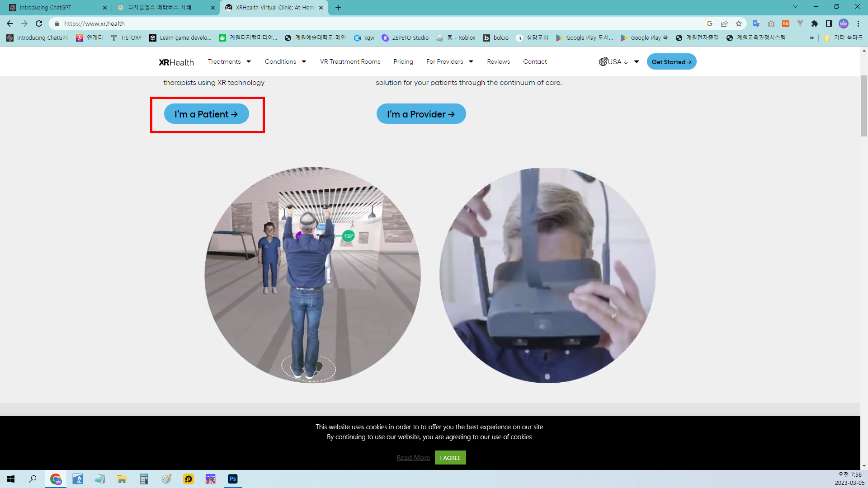Show more bookmarks with the double chevron
This screenshot has width=868, height=488.
pyautogui.click(x=812, y=38)
